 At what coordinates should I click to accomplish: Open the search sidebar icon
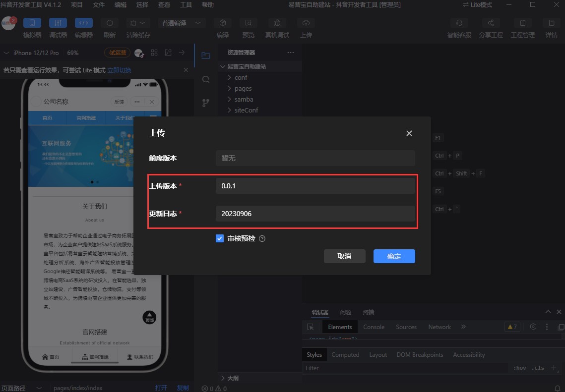pos(206,79)
